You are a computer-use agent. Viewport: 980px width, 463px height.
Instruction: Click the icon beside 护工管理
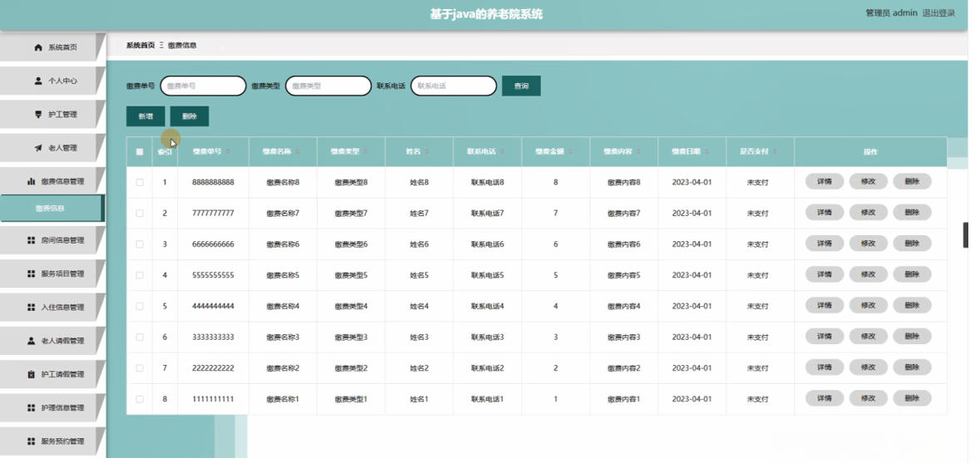click(38, 115)
